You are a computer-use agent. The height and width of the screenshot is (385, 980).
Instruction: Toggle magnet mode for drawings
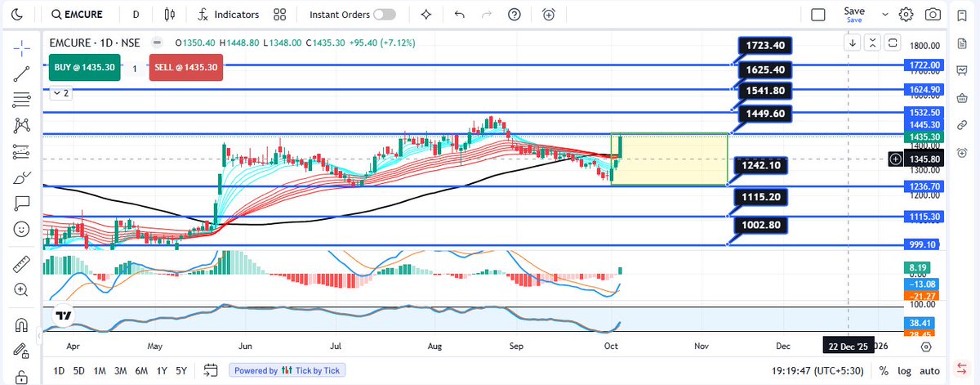22,325
